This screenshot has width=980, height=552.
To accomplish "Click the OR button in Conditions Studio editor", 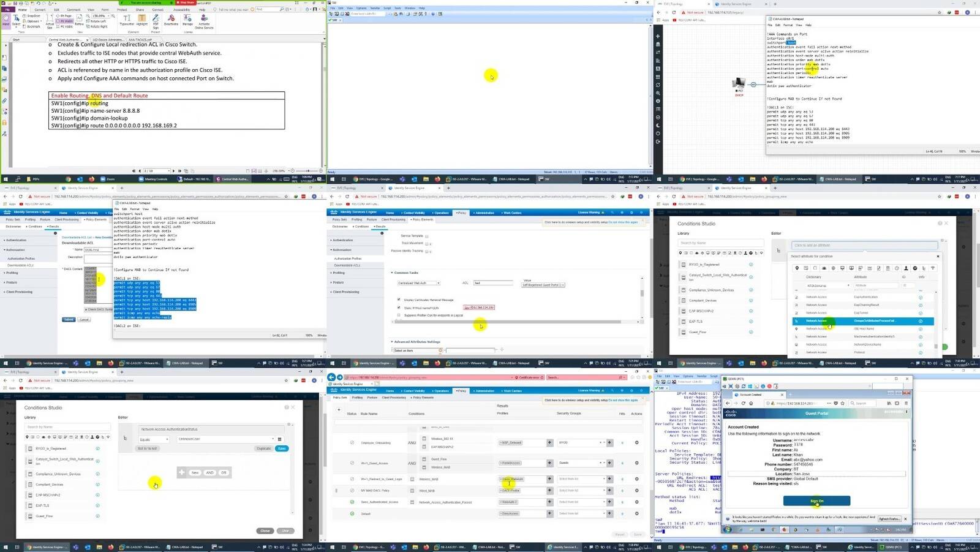I will pos(224,473).
